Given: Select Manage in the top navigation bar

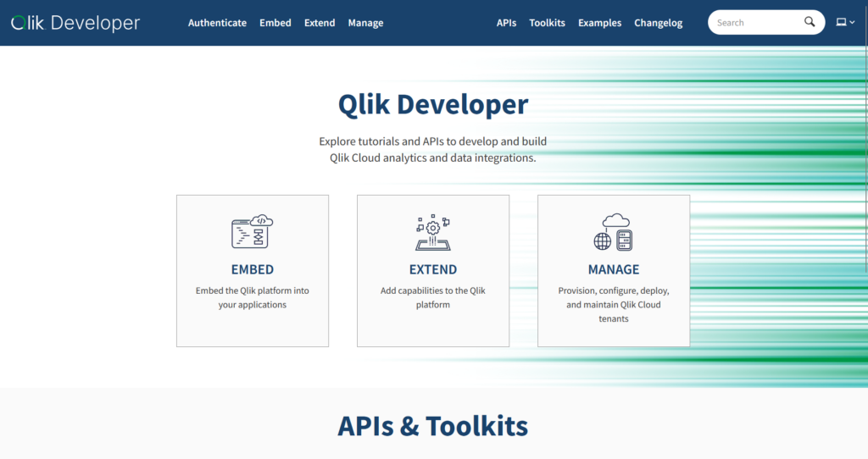Looking at the screenshot, I should click(365, 23).
